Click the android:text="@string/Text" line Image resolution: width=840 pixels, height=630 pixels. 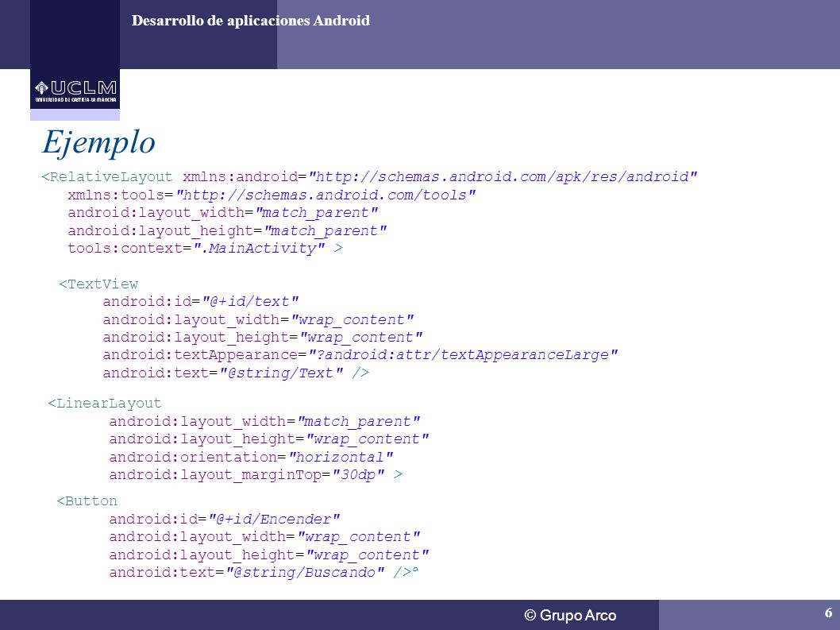[236, 373]
